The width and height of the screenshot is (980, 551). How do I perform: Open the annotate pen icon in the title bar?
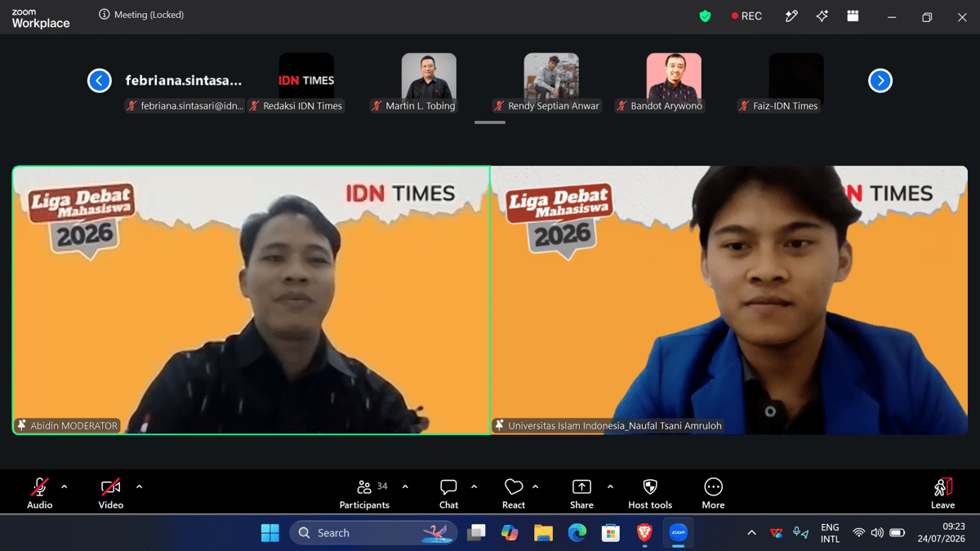click(x=791, y=16)
